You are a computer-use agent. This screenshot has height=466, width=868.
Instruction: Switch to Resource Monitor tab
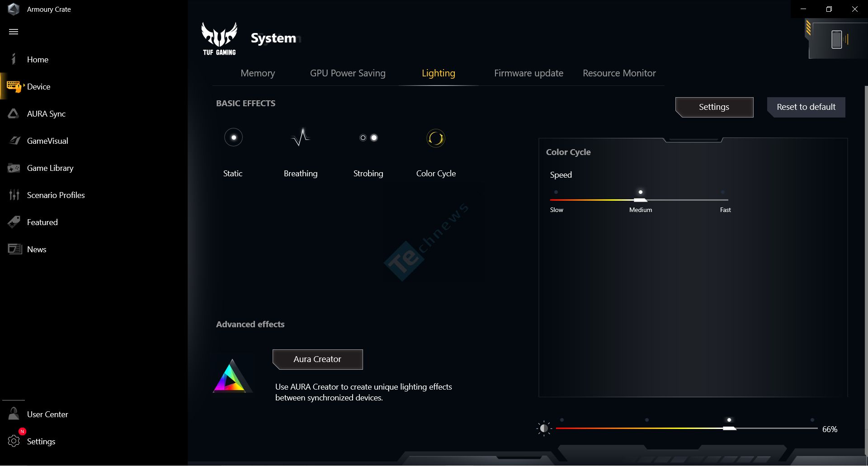(619, 73)
